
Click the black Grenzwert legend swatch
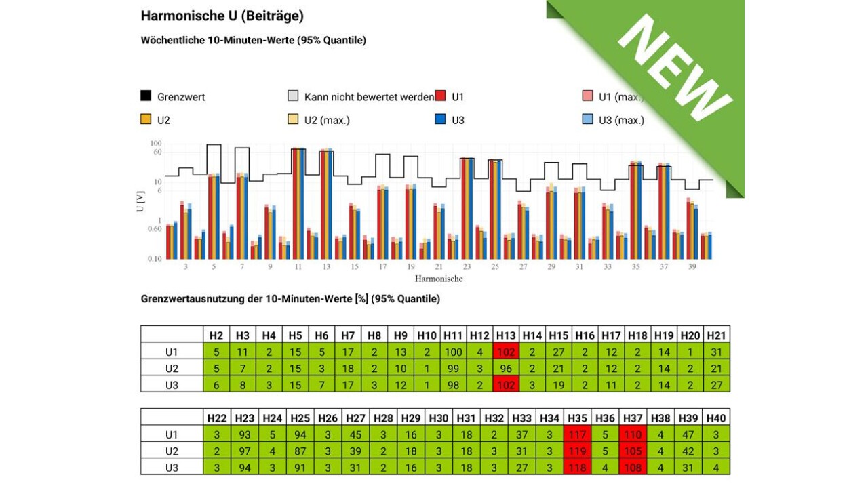point(146,96)
